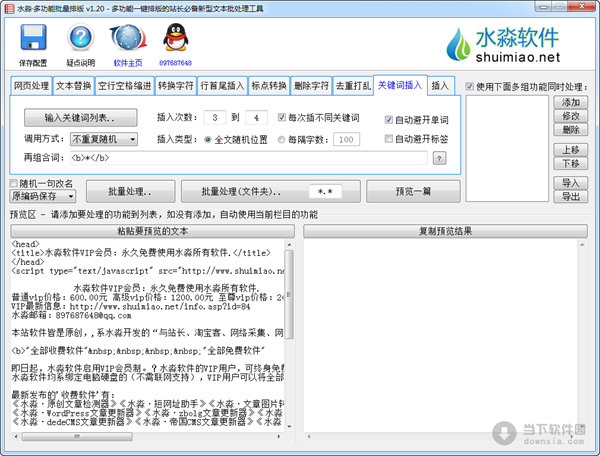Click the 输入关键词列表 button
The image size is (600, 456).
(80, 117)
